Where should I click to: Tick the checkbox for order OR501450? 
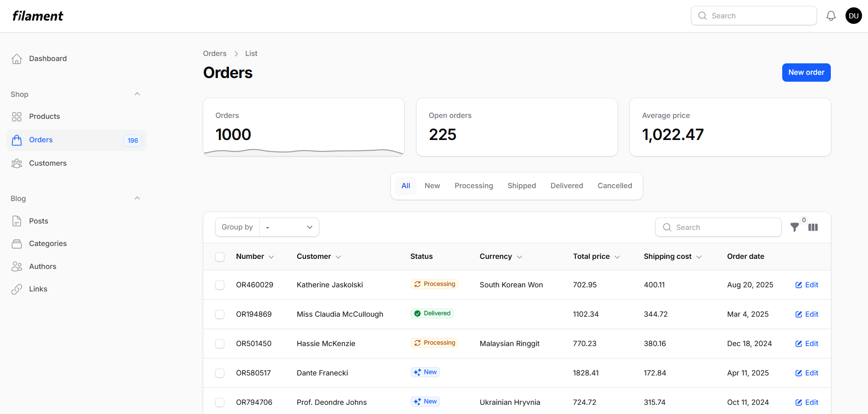click(220, 344)
